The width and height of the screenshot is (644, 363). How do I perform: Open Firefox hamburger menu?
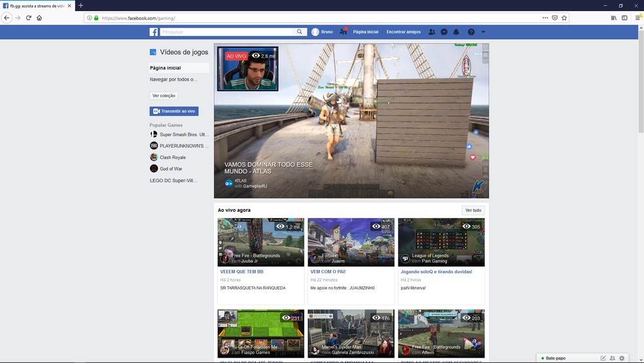638,18
